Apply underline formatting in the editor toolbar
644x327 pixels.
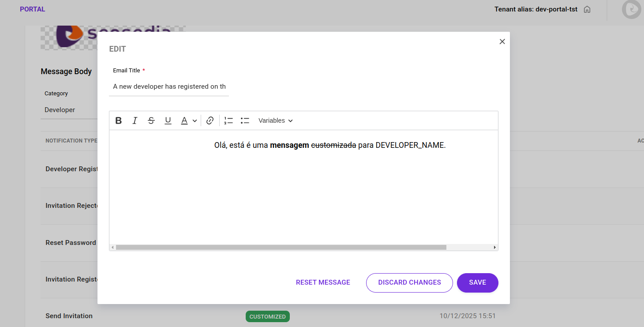(168, 120)
